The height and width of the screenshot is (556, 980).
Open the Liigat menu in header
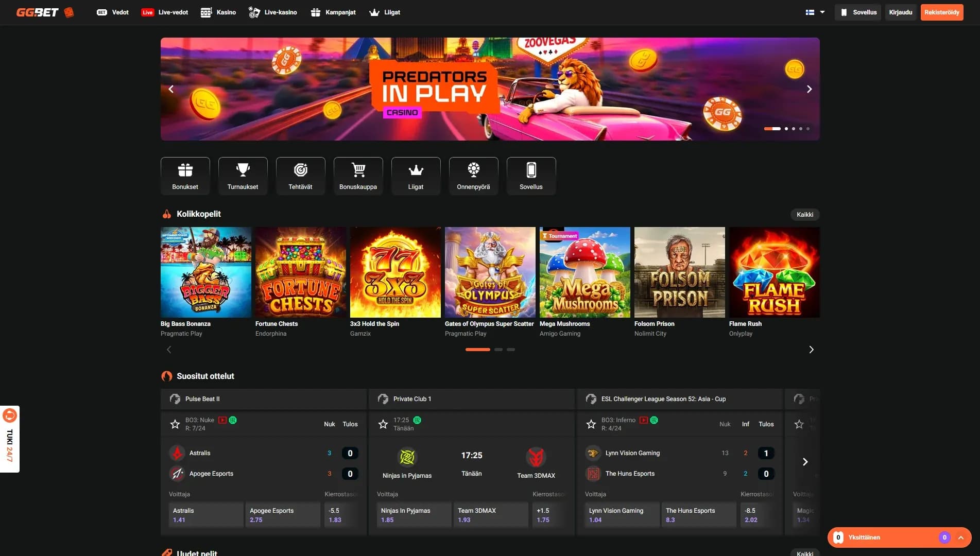[x=385, y=12]
